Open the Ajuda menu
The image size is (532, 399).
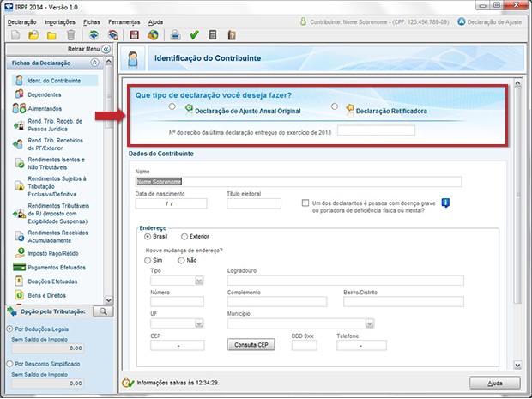coord(155,22)
